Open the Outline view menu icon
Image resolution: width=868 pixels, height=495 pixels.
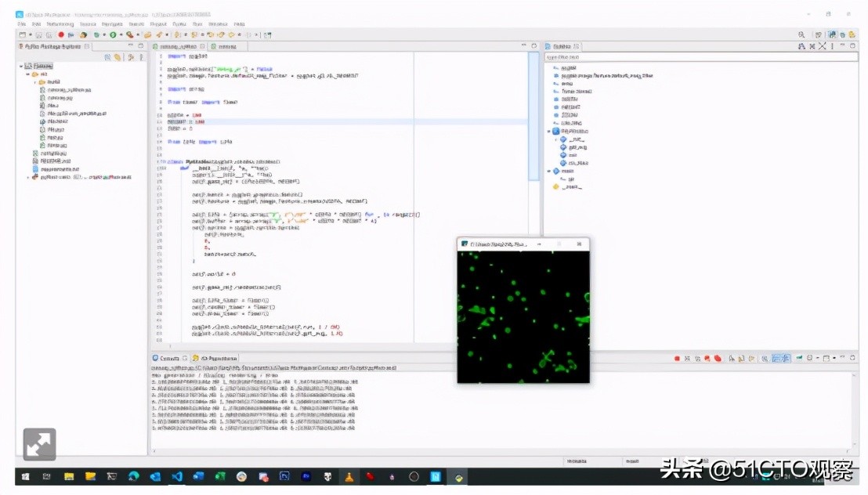coord(832,46)
